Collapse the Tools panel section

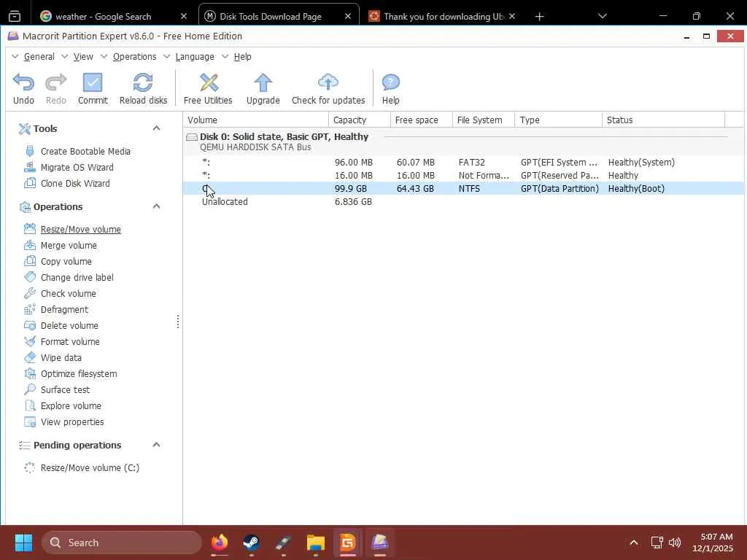click(156, 128)
